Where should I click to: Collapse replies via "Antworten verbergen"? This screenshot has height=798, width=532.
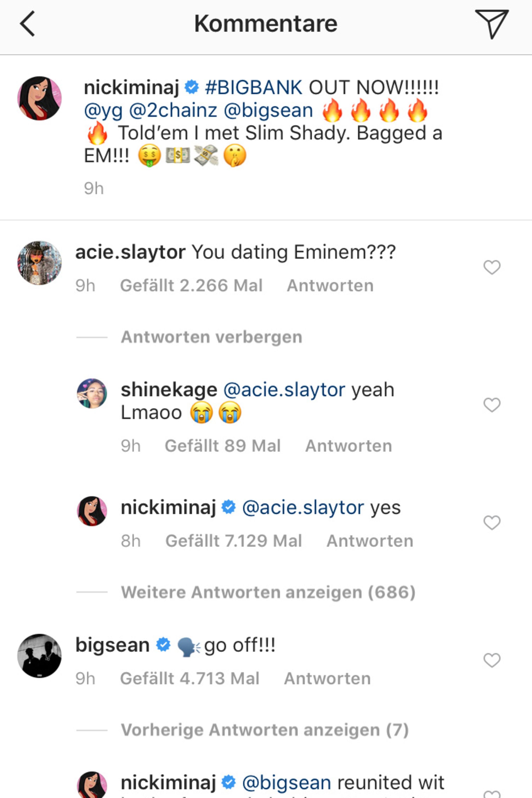(x=211, y=337)
